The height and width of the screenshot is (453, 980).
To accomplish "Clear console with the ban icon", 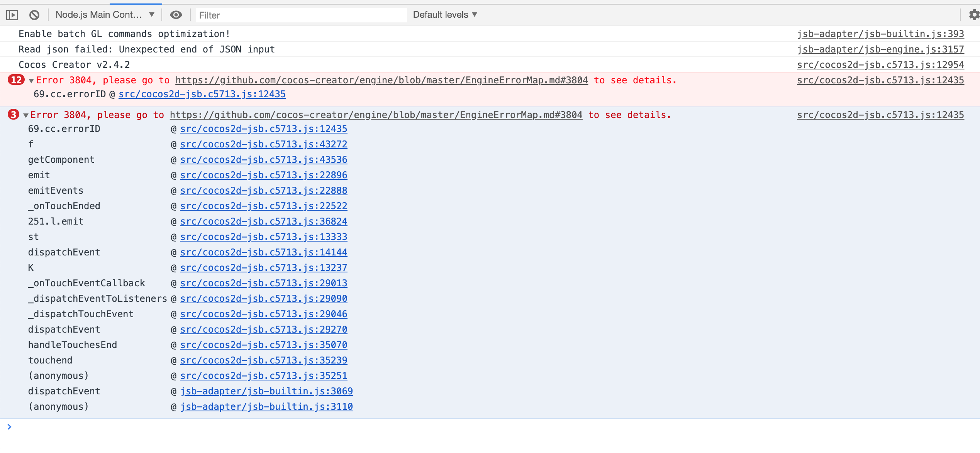I will 34,15.
